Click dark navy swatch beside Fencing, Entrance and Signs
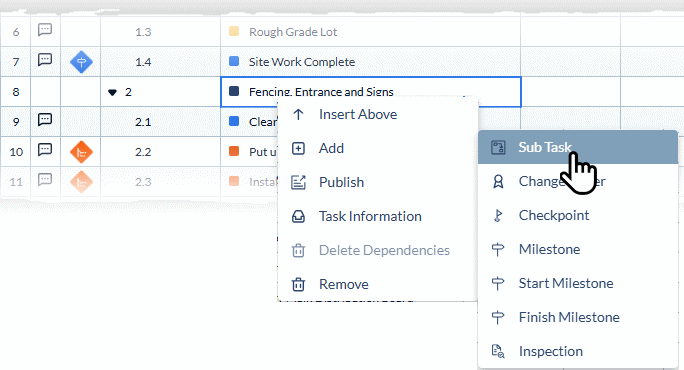684x370 pixels. (x=234, y=91)
